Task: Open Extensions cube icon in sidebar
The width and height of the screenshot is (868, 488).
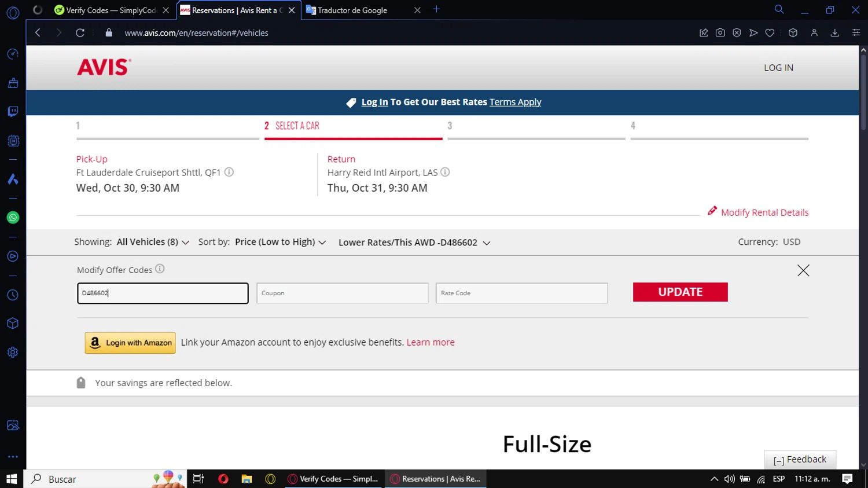Action: tap(13, 324)
